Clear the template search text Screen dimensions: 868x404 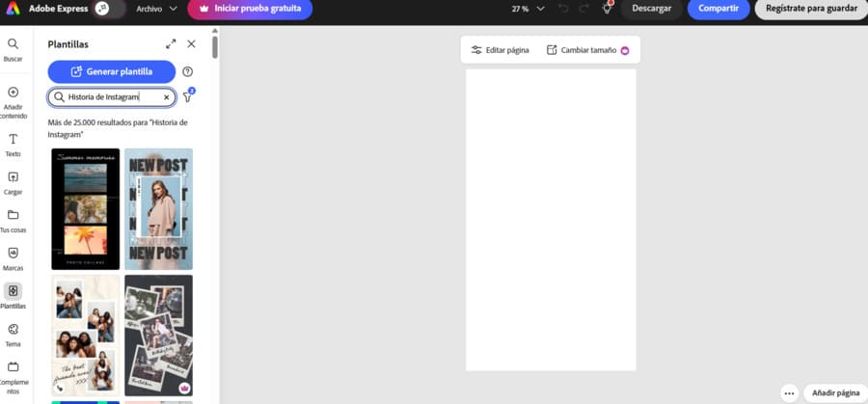pyautogui.click(x=166, y=97)
